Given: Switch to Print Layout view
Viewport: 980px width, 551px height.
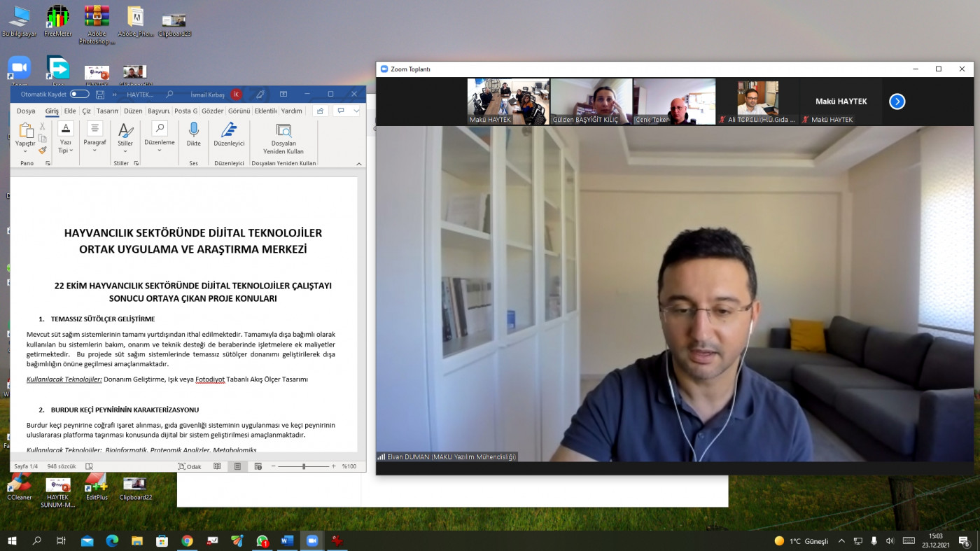Looking at the screenshot, I should pos(237,466).
